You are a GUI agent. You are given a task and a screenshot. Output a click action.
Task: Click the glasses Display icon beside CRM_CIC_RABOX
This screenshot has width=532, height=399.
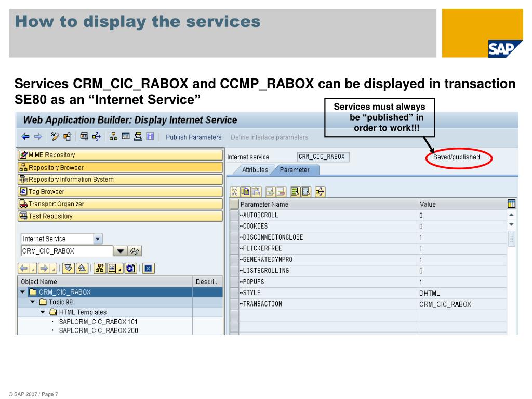135,251
